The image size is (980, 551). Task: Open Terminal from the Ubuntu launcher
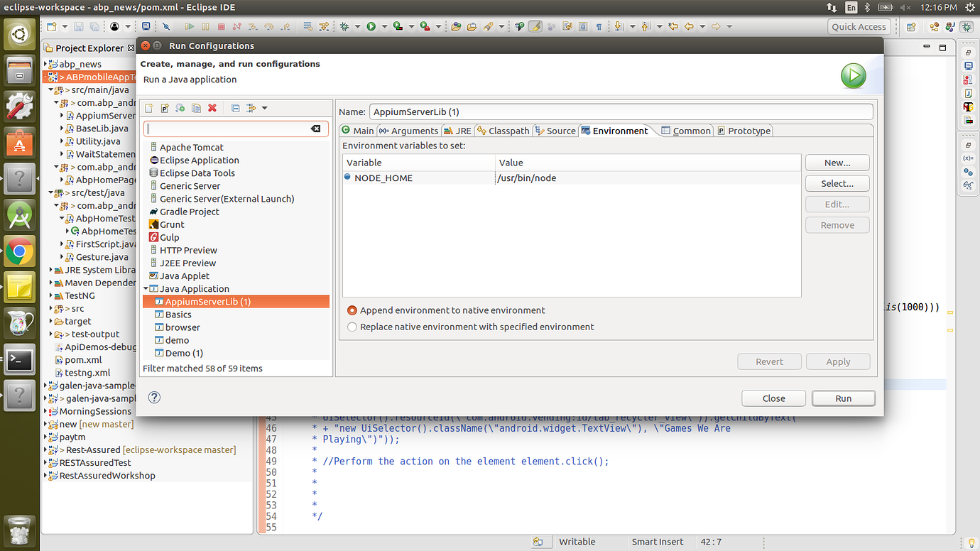(19, 360)
